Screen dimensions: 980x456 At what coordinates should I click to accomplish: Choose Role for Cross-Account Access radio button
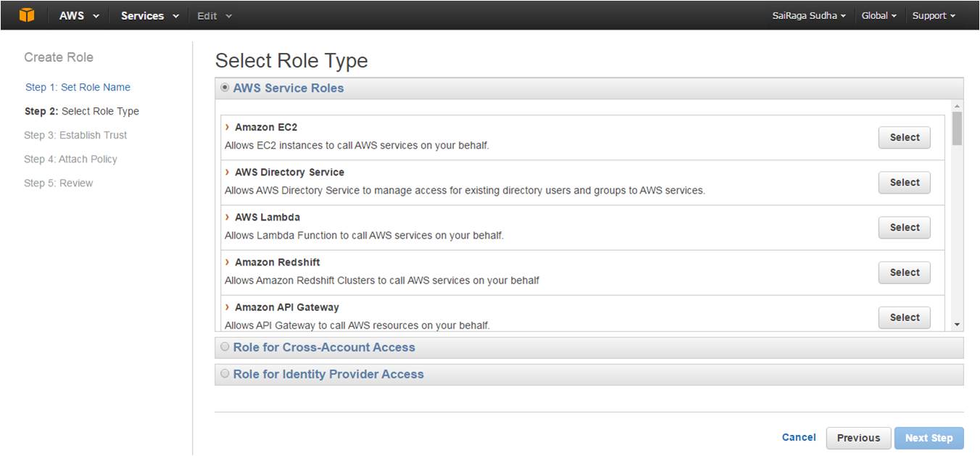[x=225, y=347]
